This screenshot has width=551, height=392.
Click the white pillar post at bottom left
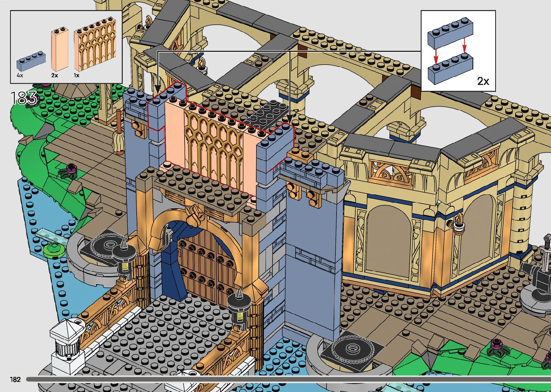click(66, 342)
